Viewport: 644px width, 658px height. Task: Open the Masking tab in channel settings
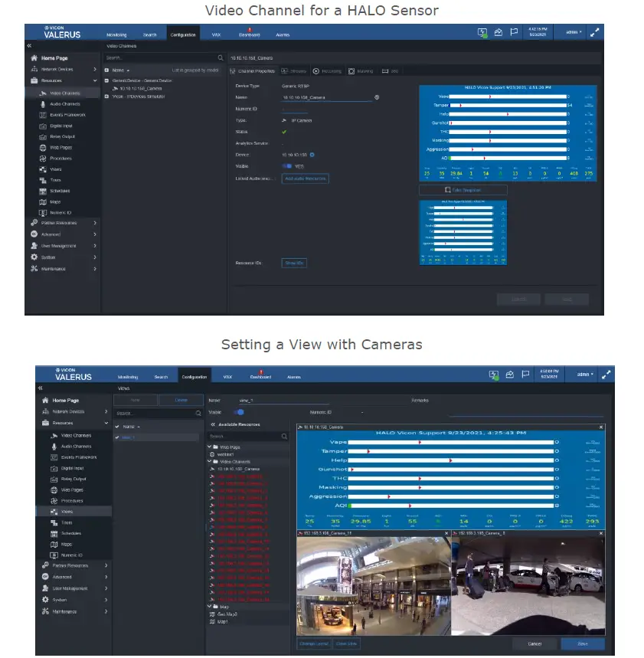[x=361, y=71]
